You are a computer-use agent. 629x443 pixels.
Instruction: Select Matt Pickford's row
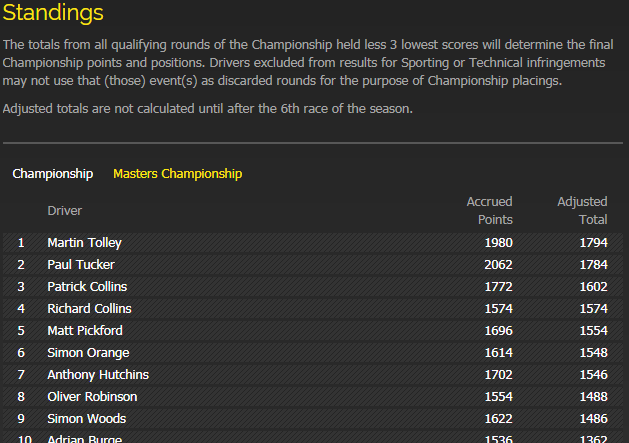coord(83,331)
